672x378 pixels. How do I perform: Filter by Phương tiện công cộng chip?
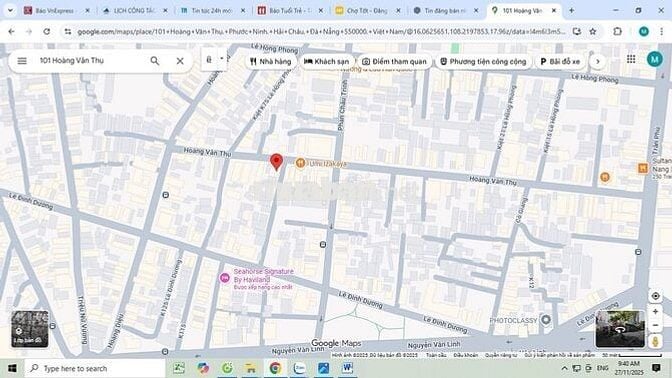[x=483, y=61]
